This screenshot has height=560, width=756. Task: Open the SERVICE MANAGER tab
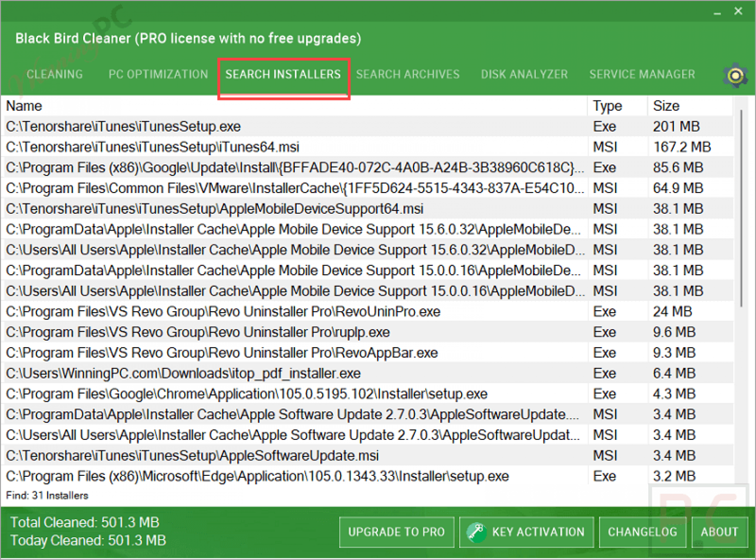click(642, 74)
